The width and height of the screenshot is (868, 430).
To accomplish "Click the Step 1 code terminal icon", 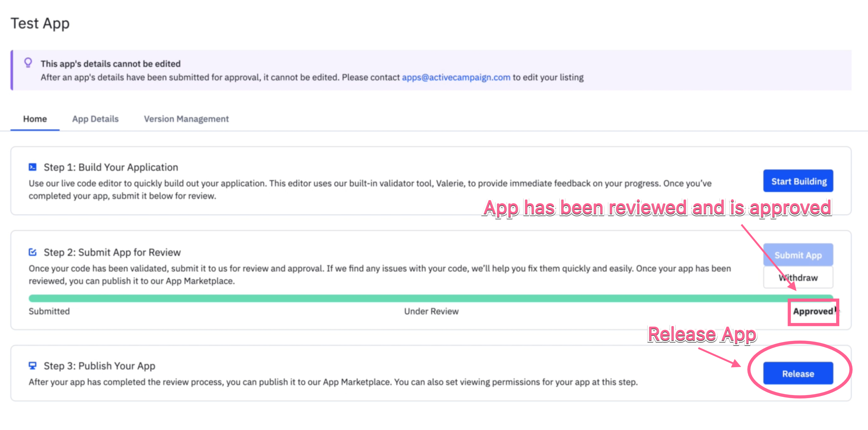I will 32,167.
